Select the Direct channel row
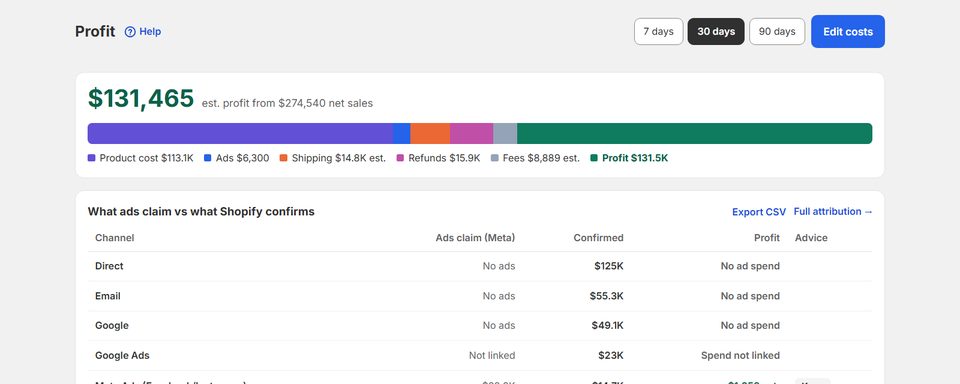The image size is (960, 384). click(480, 266)
